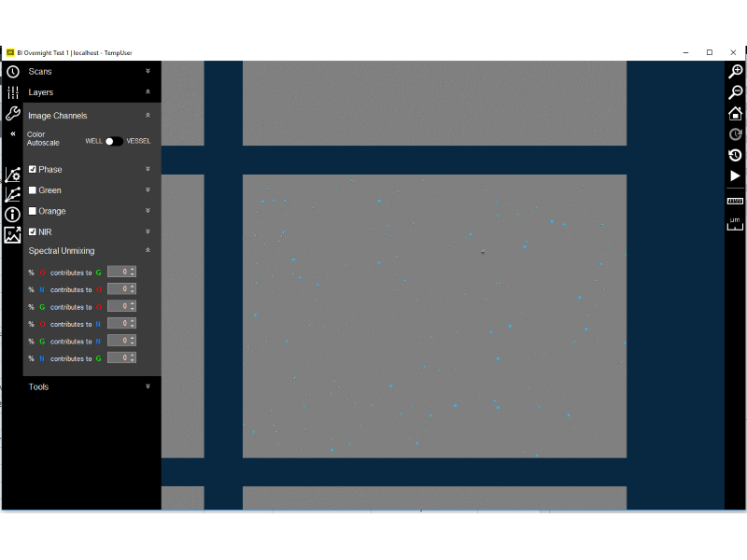The width and height of the screenshot is (747, 560).
Task: Click the info circle icon in sidebar
Action: (12, 215)
